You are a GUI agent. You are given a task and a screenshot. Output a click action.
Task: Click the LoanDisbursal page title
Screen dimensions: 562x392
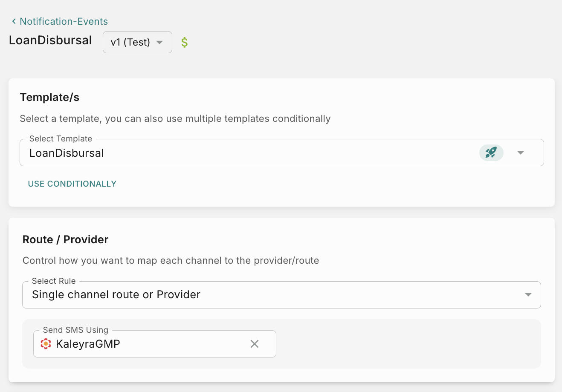pyautogui.click(x=50, y=40)
